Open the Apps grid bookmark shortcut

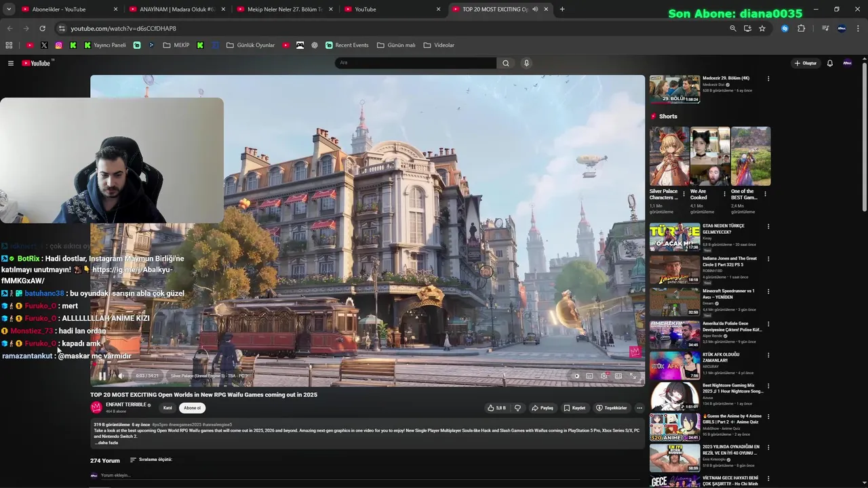[x=9, y=45]
